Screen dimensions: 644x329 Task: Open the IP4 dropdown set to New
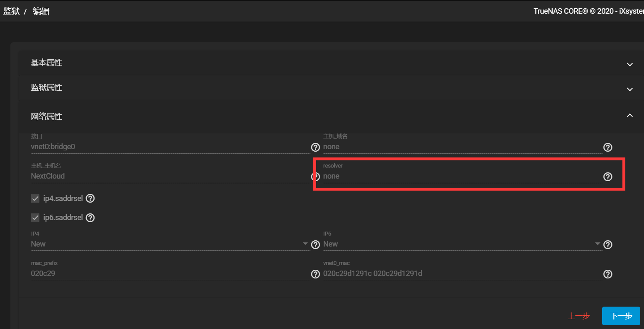click(x=305, y=244)
